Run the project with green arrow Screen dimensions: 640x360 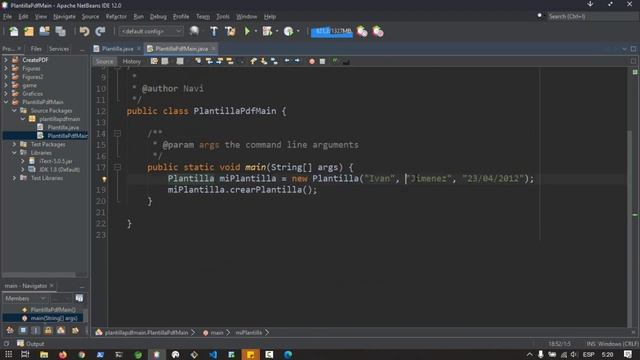(x=247, y=31)
